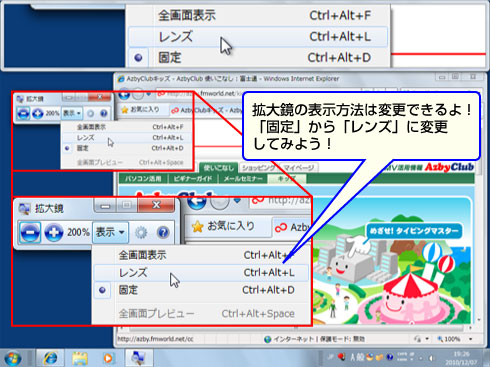
Task: Select the AzbyClubキッズ browser tab
Action: pyautogui.click(x=207, y=110)
